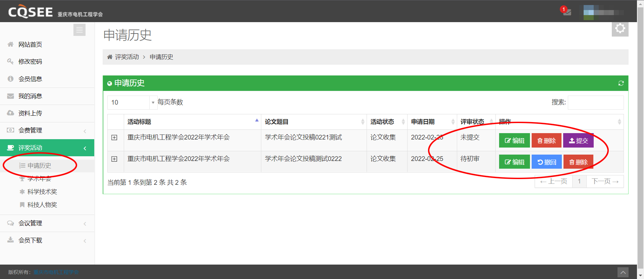Select page 1 in pagination
This screenshot has height=279, width=644.
579,181
